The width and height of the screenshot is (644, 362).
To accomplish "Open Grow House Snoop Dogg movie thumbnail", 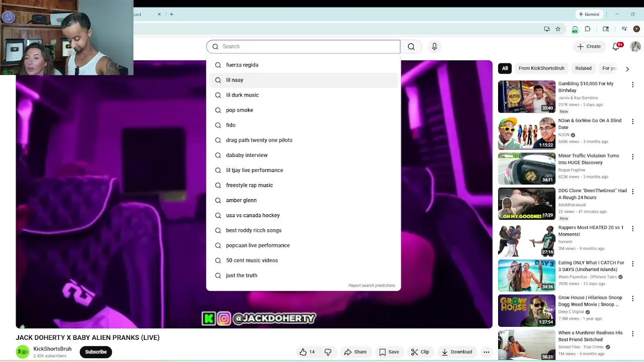I will coord(526,311).
